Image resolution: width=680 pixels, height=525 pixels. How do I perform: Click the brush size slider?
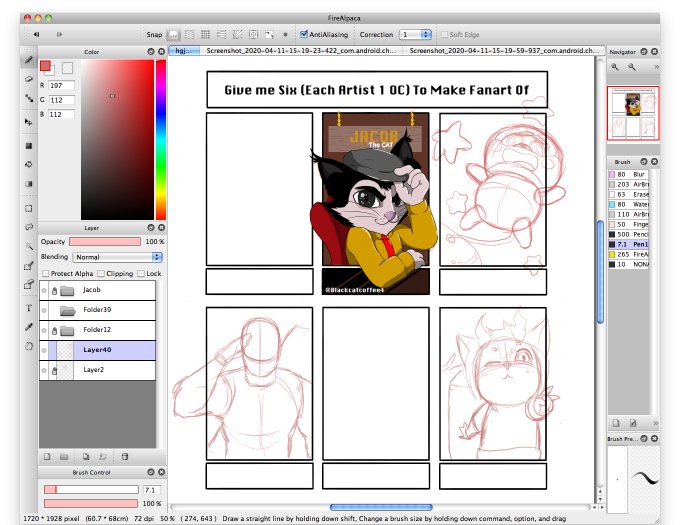point(91,489)
